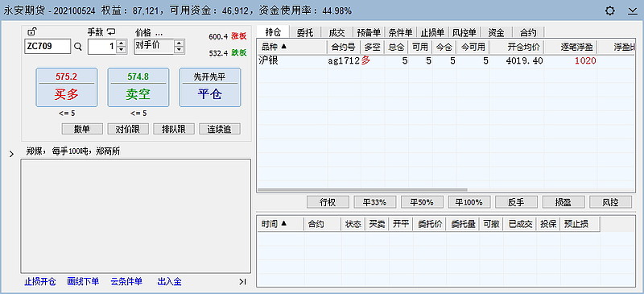Close all with 平100% button

click(x=469, y=202)
